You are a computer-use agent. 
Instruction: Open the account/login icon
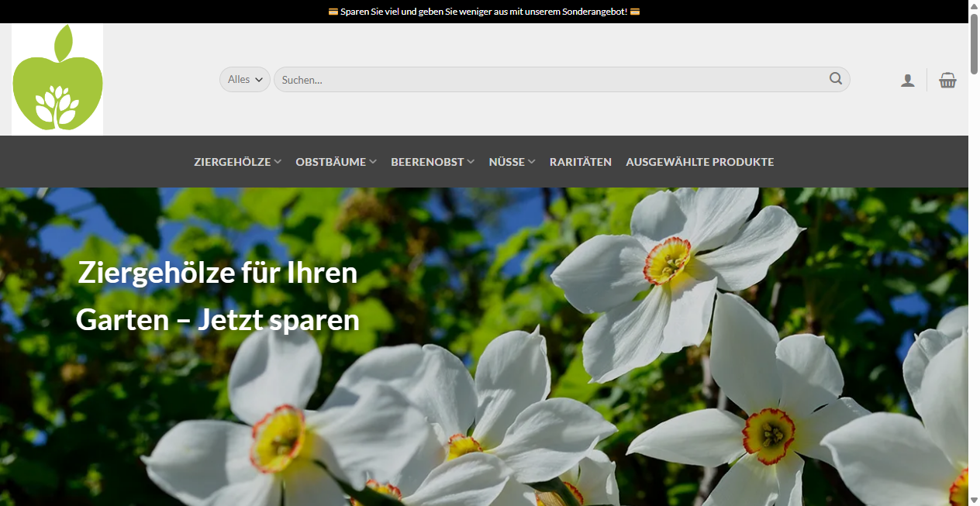907,79
